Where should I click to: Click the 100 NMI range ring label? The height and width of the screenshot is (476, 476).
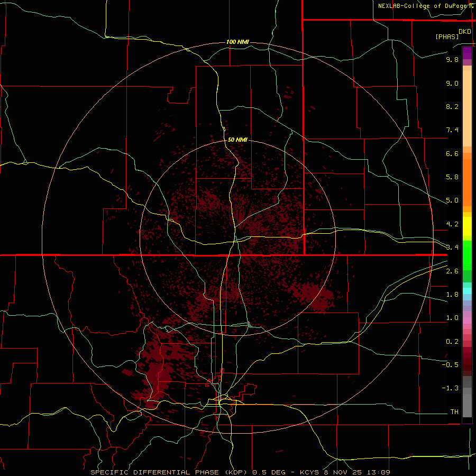(x=237, y=42)
